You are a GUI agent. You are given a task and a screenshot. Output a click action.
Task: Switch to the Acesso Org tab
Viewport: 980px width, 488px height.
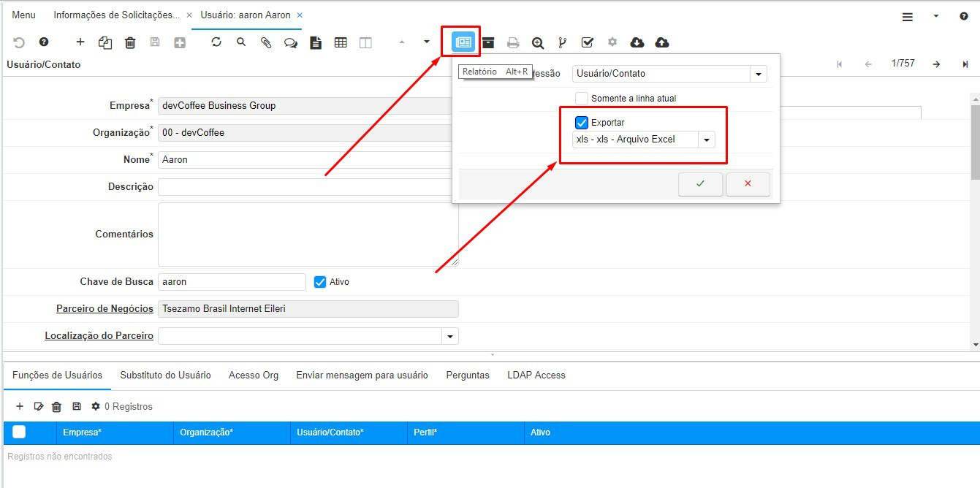253,375
